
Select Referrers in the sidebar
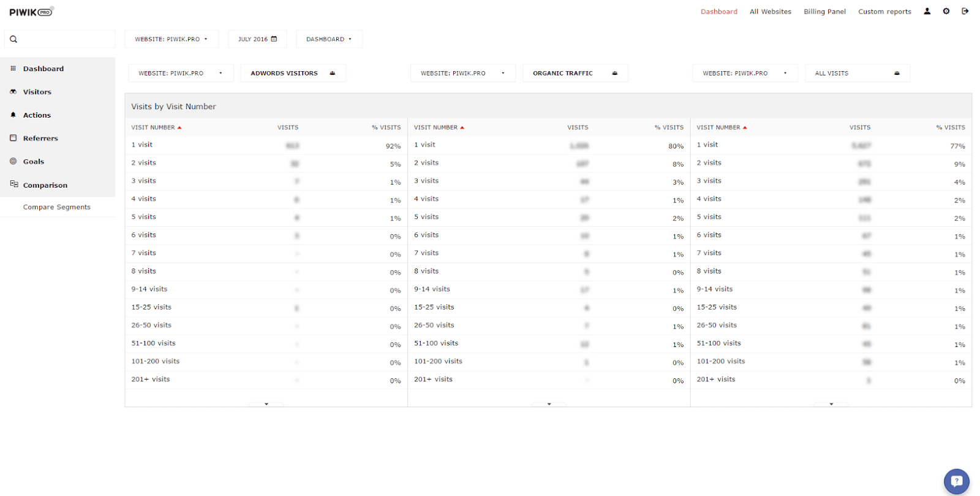(x=58, y=139)
